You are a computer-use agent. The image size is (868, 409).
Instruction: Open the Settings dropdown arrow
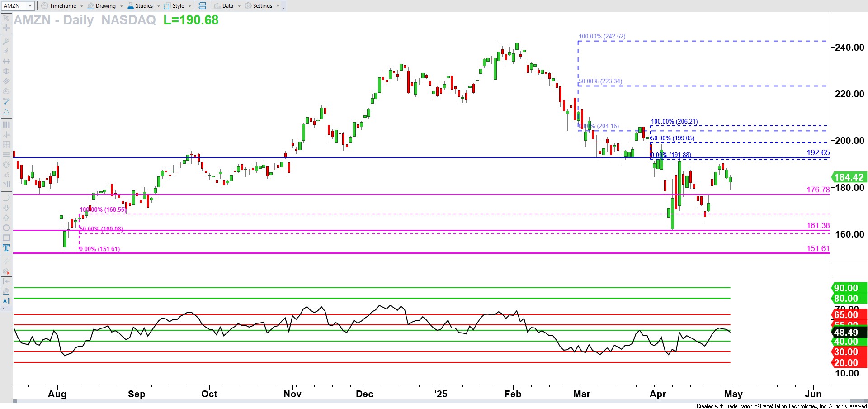(278, 6)
